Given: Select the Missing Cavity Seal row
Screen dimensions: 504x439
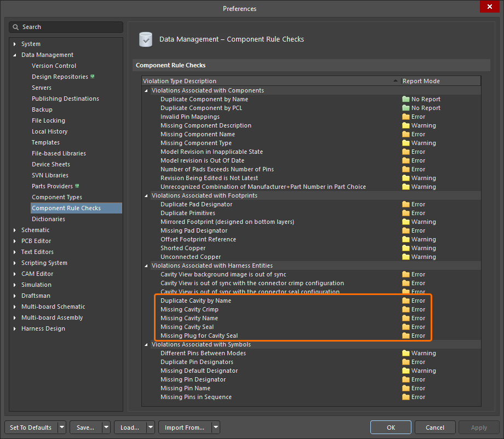Looking at the screenshot, I should point(311,327).
